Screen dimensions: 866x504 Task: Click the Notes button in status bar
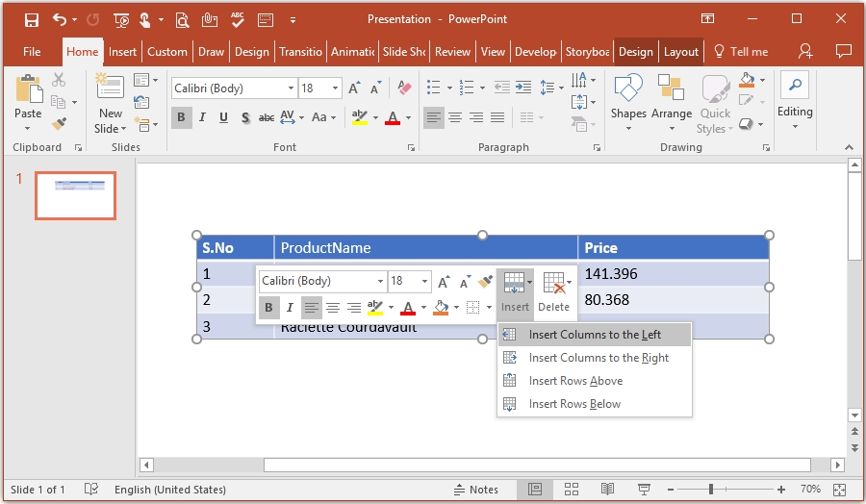click(475, 490)
